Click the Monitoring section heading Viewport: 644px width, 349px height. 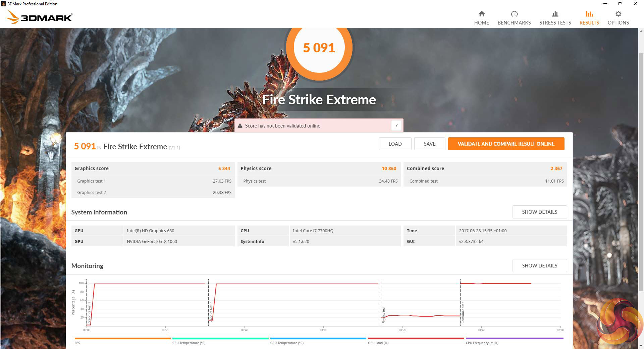point(87,266)
